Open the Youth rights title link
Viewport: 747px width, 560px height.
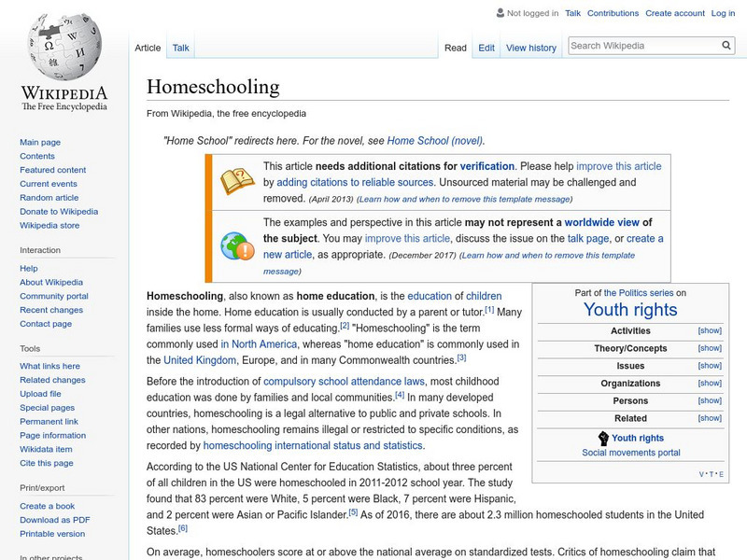point(630,310)
